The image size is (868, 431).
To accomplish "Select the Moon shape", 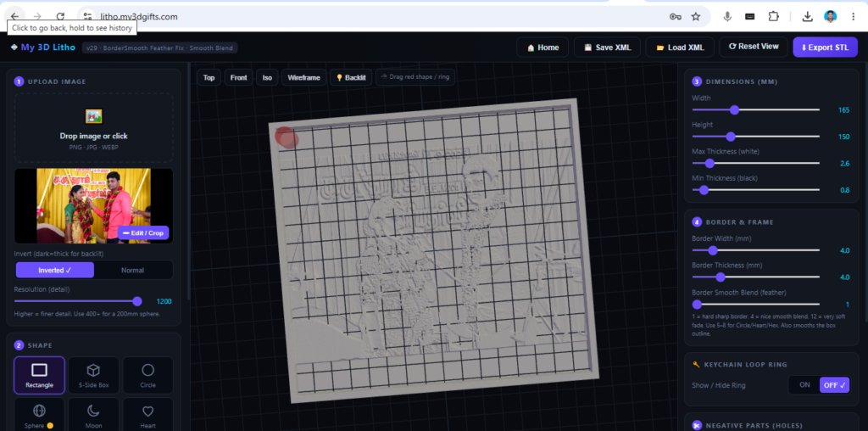I will pyautogui.click(x=93, y=414).
